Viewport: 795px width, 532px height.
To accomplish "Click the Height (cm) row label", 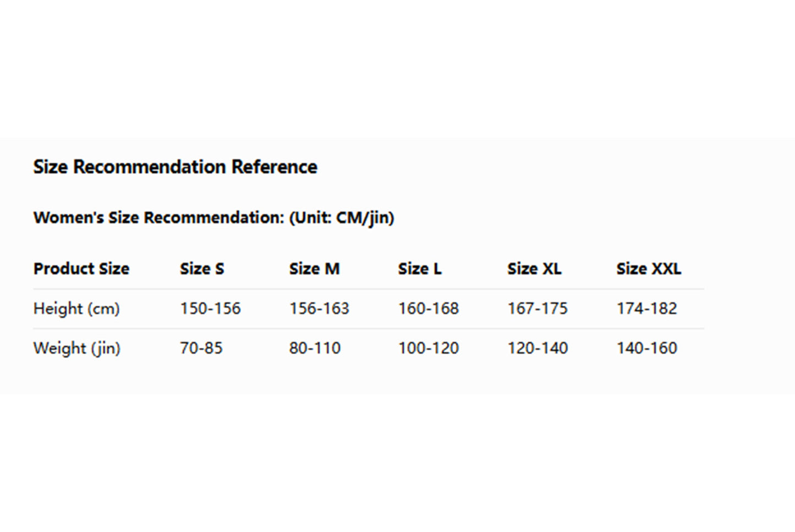I will pyautogui.click(x=76, y=309).
